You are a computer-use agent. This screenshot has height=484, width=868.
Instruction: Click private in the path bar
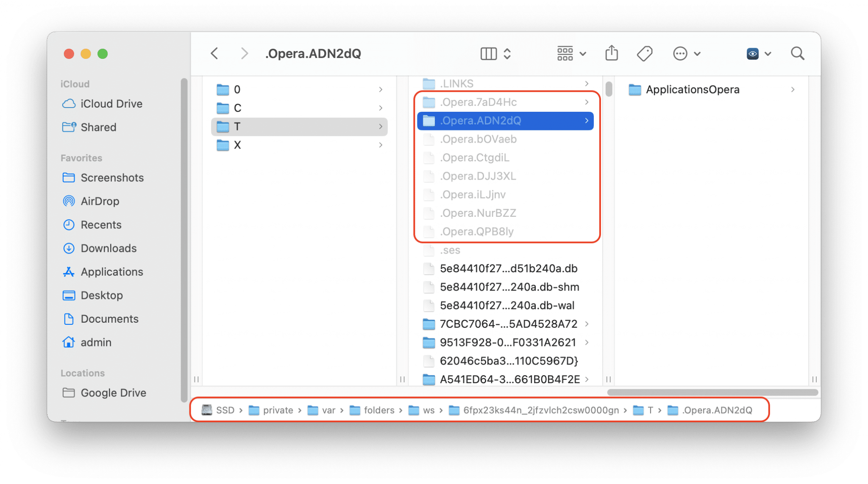278,410
